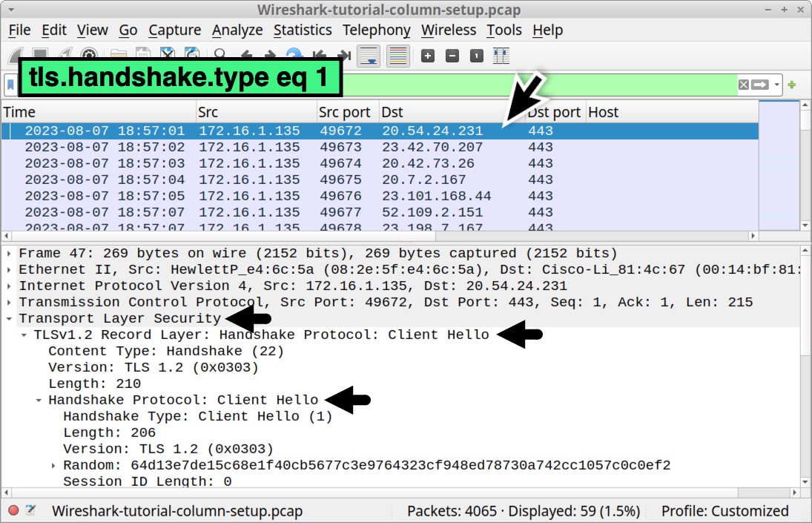Image resolution: width=812 pixels, height=523 pixels.
Task: Click the packet list horizontal scrollbar
Action: 380,236
